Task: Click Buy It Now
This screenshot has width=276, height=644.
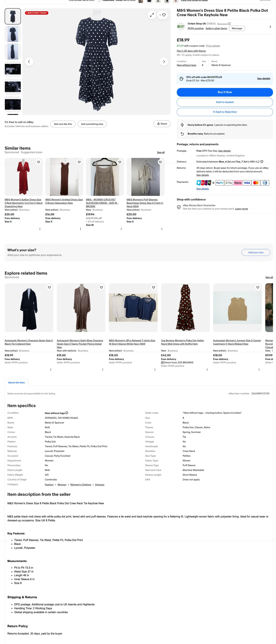Action: pos(225,92)
